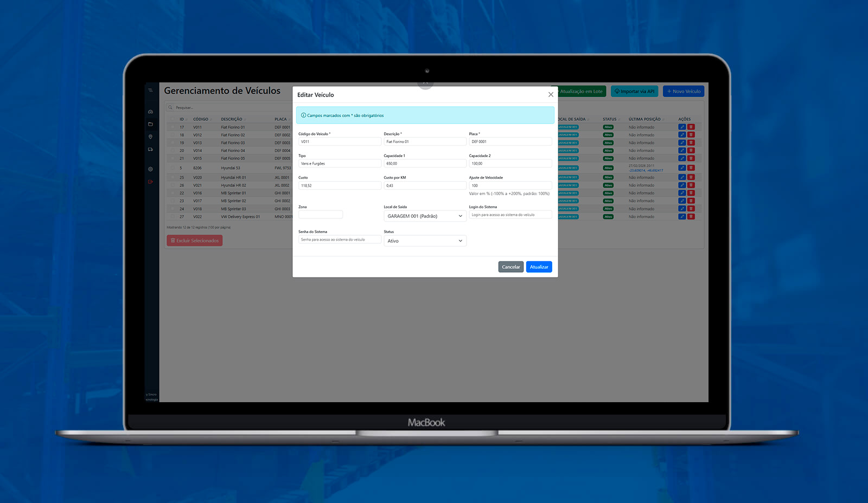Check the checkbox for MB Sprinter 01 row
Viewport: 868px width, 503px height.
171,193
